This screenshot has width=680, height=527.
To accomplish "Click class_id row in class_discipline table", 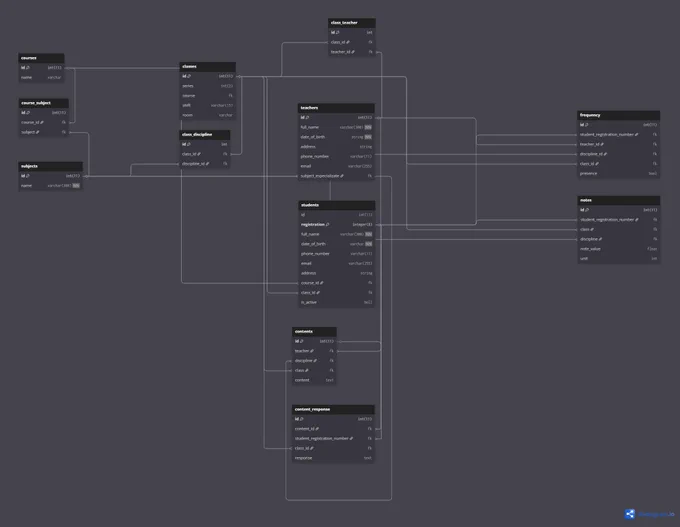I will tap(204, 154).
